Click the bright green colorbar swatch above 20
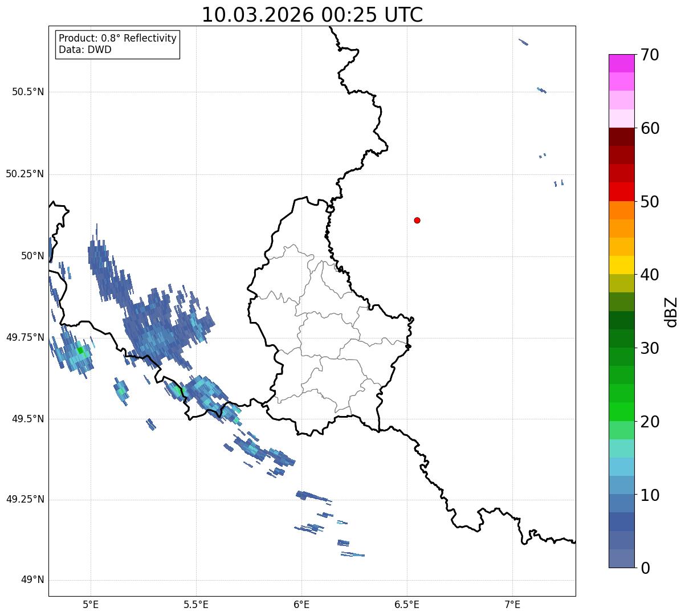 (x=621, y=411)
